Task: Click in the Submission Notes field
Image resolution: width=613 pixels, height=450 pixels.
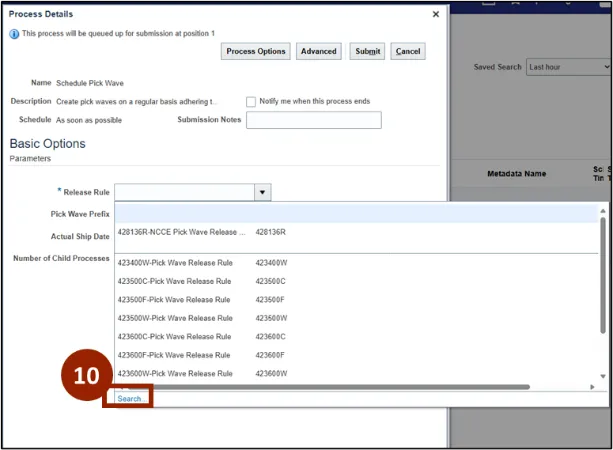Action: pos(313,120)
